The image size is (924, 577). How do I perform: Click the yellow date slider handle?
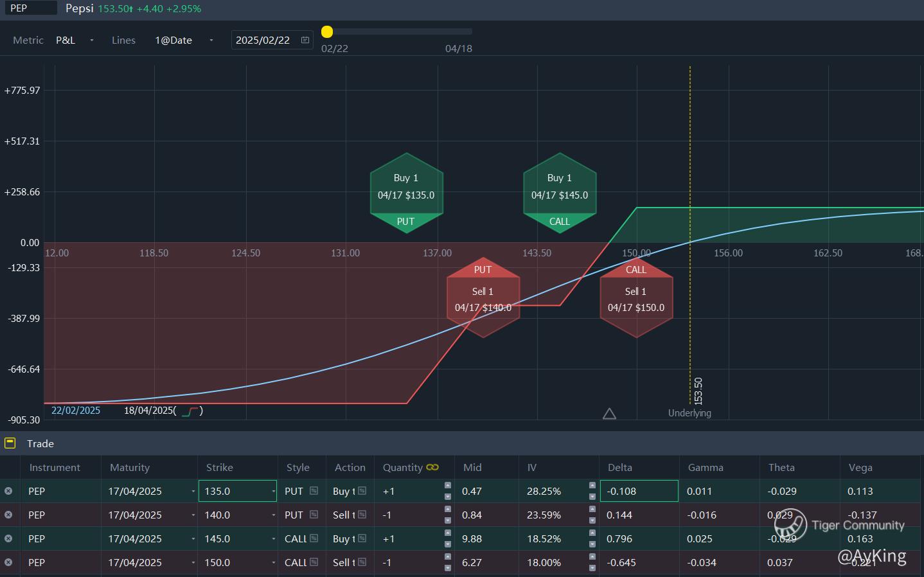[327, 31]
